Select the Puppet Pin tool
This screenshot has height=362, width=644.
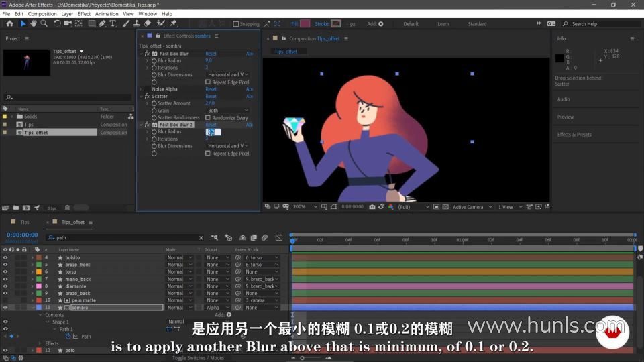pos(173,24)
